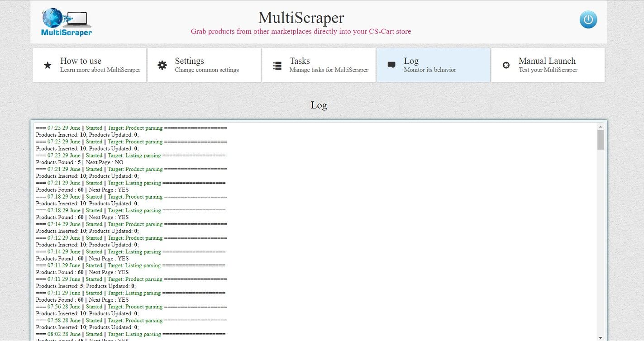Click the list icon beside Tasks
This screenshot has width=644, height=341.
[277, 66]
